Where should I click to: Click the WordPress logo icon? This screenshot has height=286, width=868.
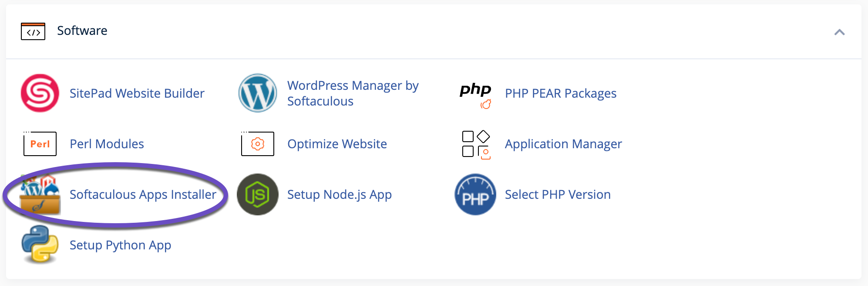(258, 93)
